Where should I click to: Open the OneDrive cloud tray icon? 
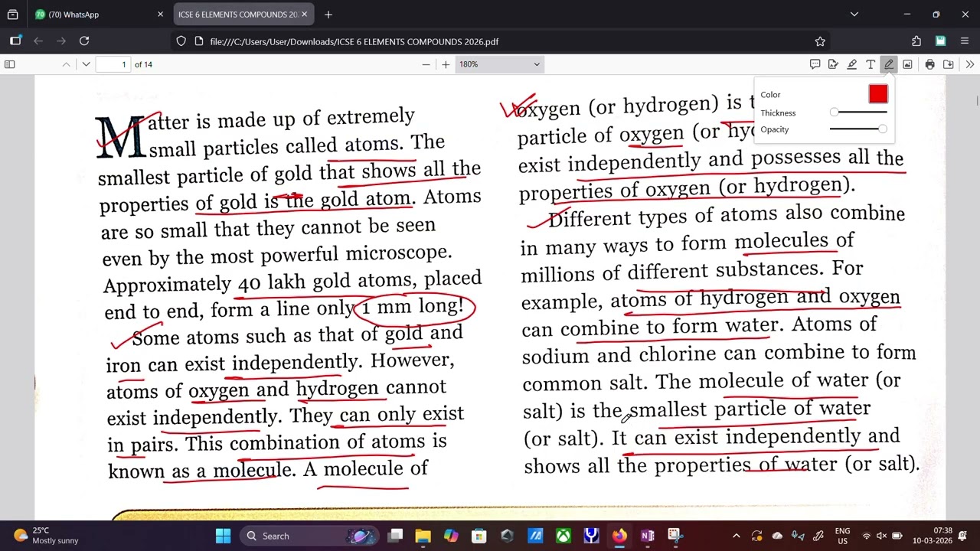pos(777,536)
